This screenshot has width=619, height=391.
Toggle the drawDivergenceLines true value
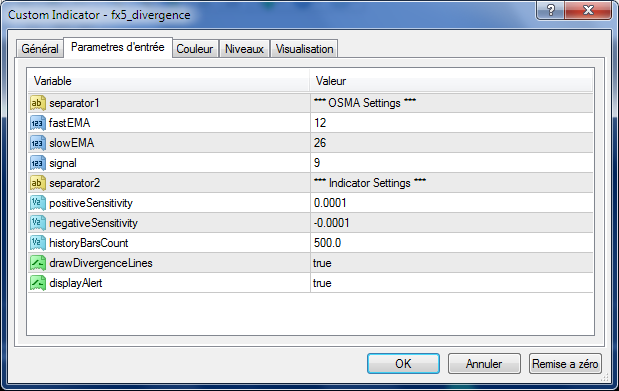452,263
